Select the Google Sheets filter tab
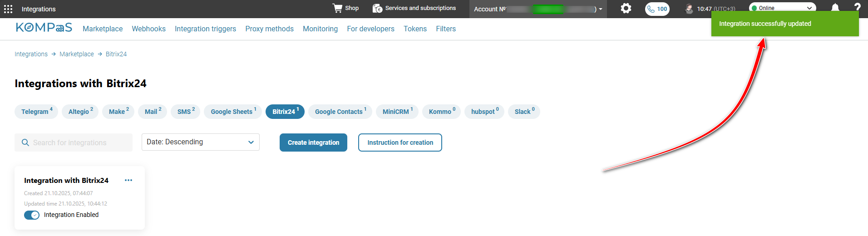 [x=233, y=112]
